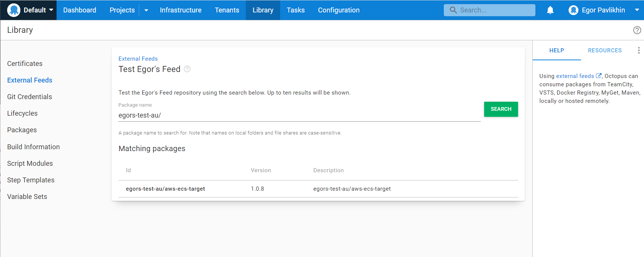Switch to the Resources tab
The image size is (644, 257).
click(604, 50)
